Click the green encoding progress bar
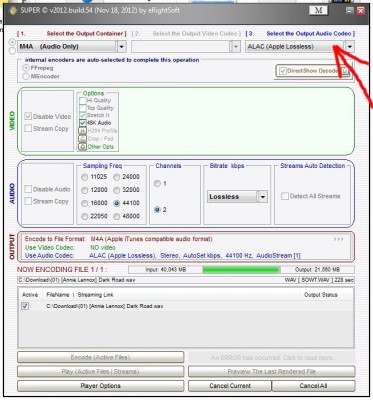The height and width of the screenshot is (400, 373). click(x=241, y=269)
